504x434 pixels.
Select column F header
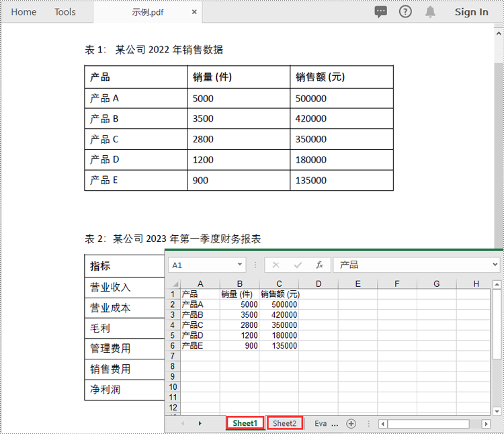pyautogui.click(x=397, y=284)
